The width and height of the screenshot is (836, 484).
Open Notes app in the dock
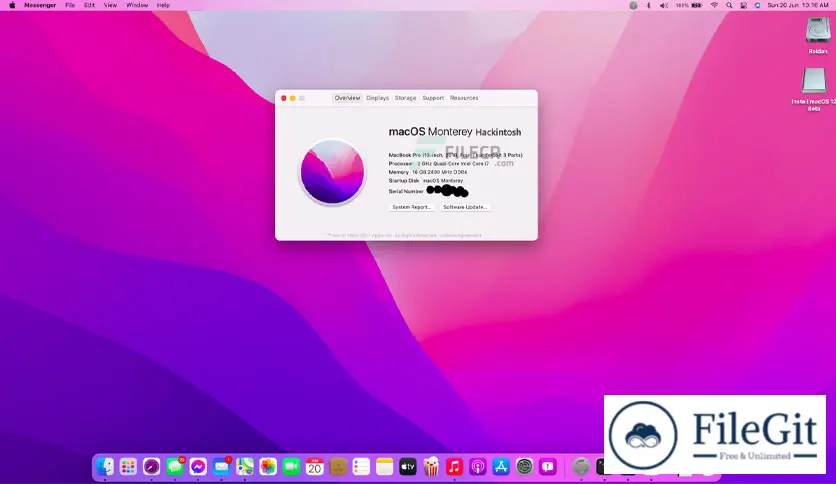384,467
